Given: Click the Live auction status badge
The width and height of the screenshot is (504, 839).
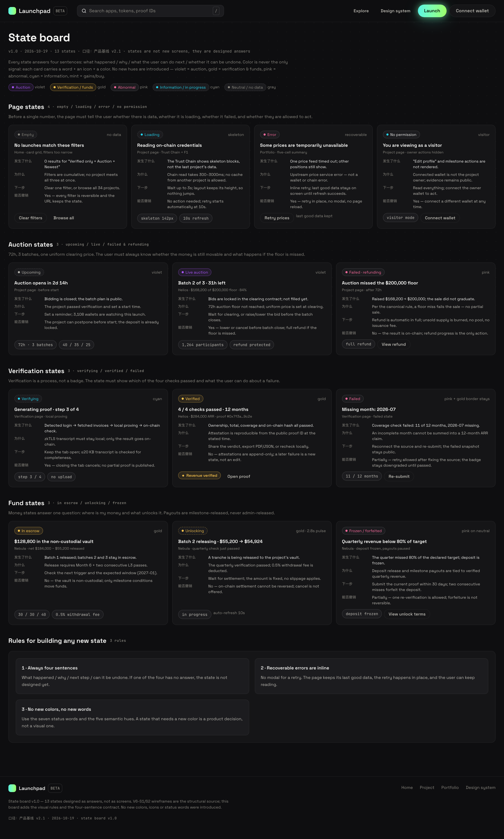Looking at the screenshot, I should pyautogui.click(x=195, y=272).
